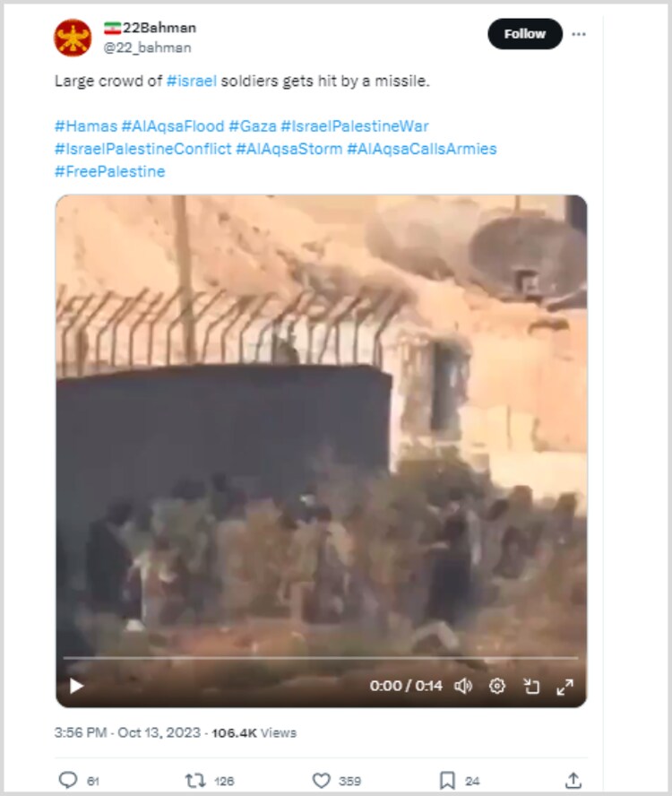The image size is (672, 796).
Task: Open the #Hamas hashtag
Action: [86, 125]
